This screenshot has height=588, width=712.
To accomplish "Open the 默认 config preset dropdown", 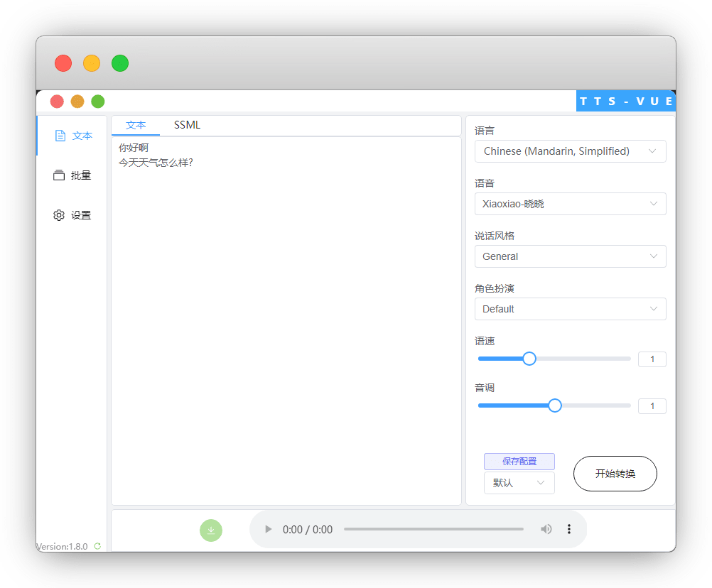I will click(519, 483).
